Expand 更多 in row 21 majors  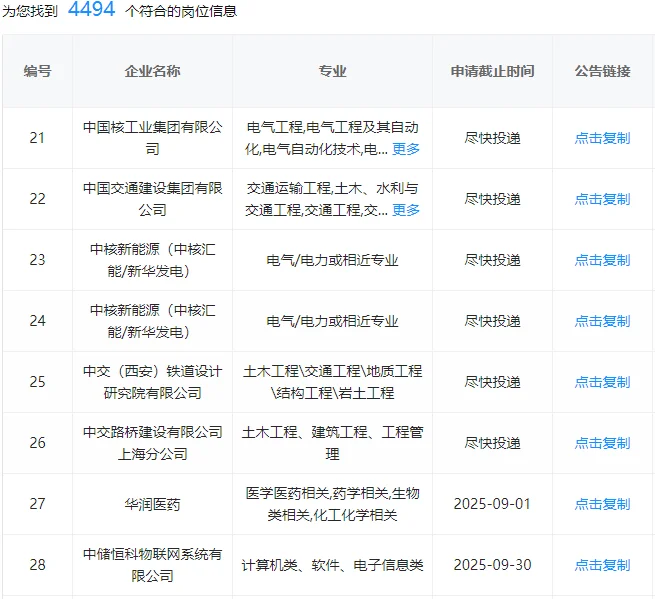(406, 149)
